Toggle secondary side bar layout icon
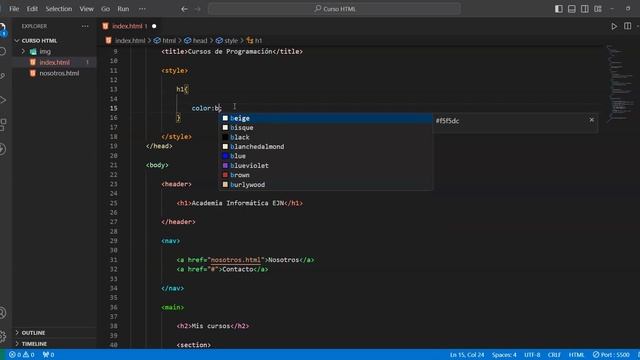This screenshot has height=360, width=640. click(585, 9)
